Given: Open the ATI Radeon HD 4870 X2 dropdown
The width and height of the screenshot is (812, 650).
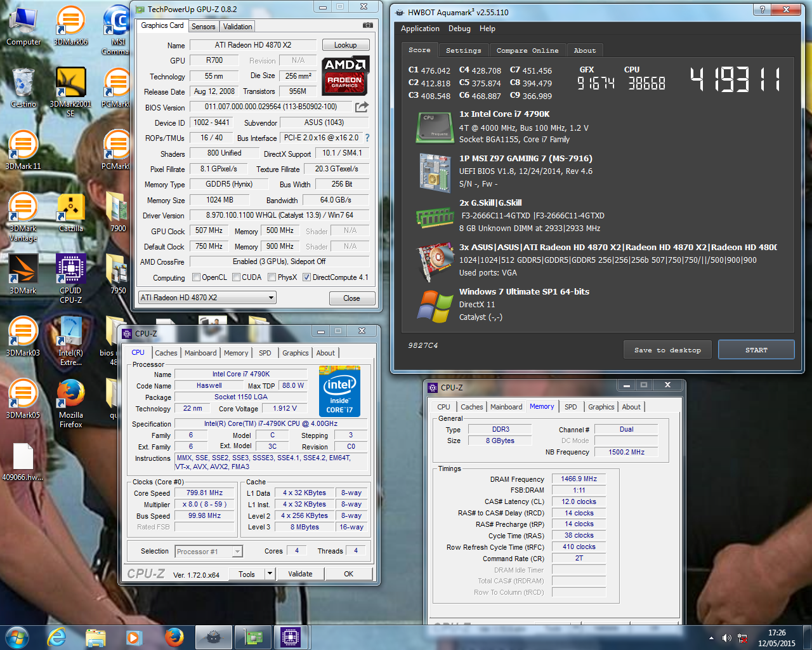Looking at the screenshot, I should click(x=207, y=297).
